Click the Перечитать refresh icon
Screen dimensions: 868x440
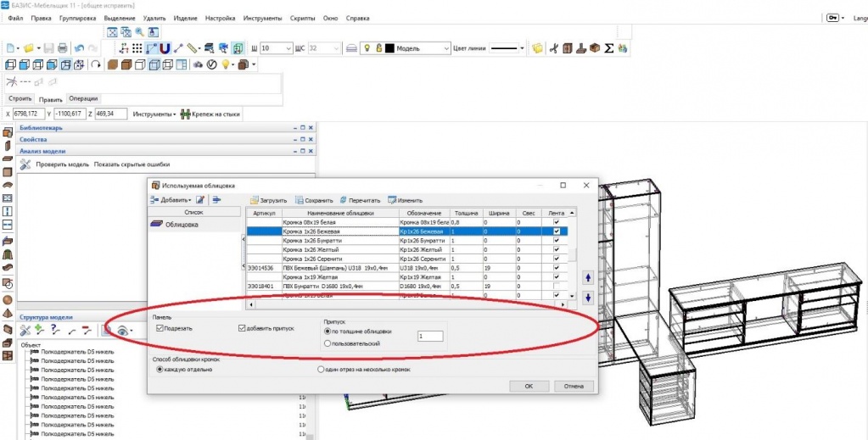(344, 200)
